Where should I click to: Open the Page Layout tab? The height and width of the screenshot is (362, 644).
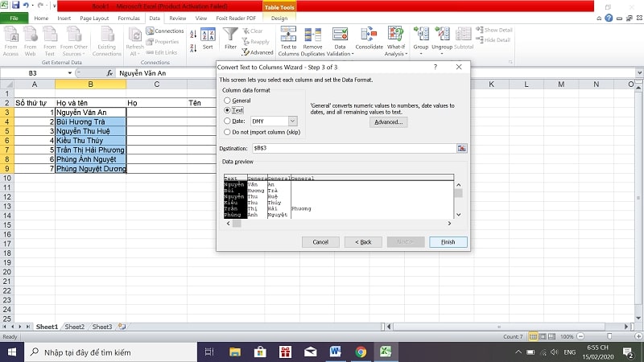coord(94,18)
